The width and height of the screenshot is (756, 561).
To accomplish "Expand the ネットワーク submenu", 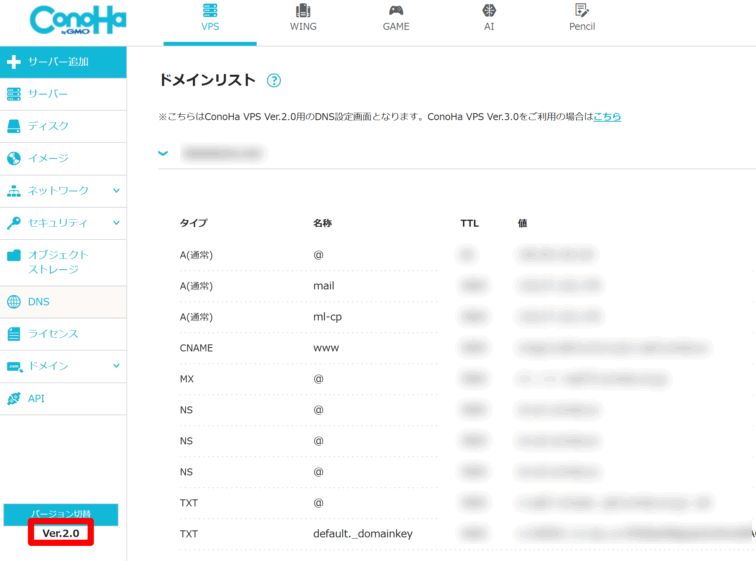I will pyautogui.click(x=116, y=190).
